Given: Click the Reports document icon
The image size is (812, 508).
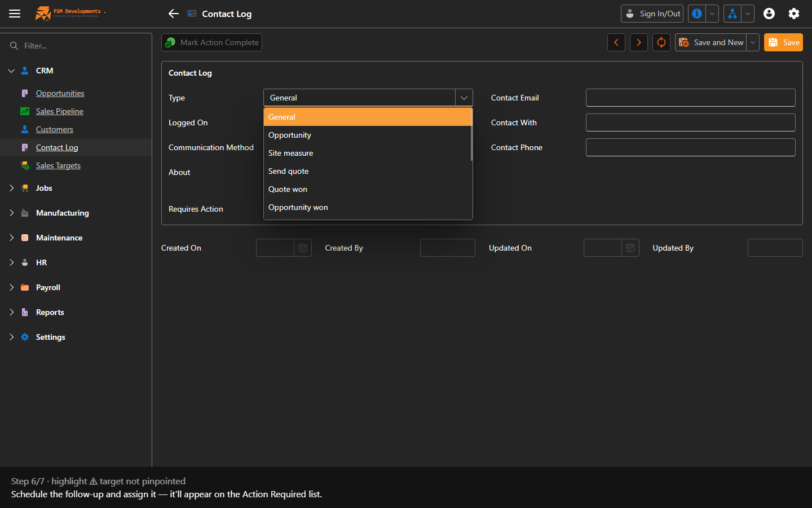Looking at the screenshot, I should [25, 312].
